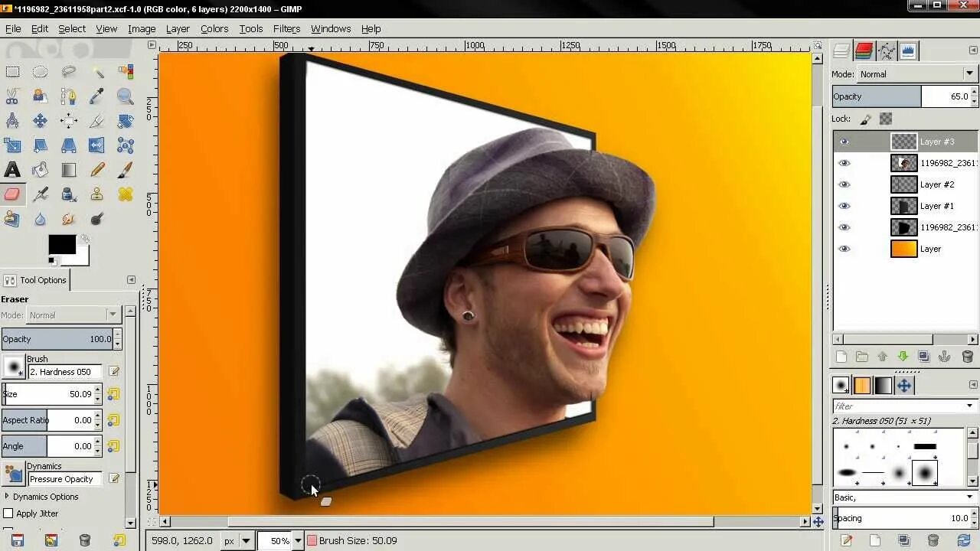Screen dimensions: 980x551
Task: Lower the layer with green arrow
Action: (x=903, y=357)
